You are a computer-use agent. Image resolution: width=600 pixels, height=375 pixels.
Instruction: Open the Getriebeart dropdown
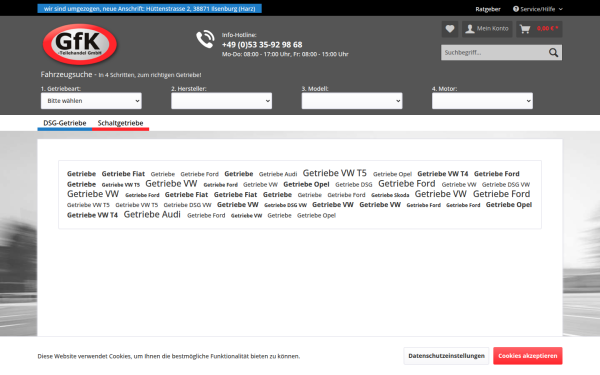click(91, 101)
